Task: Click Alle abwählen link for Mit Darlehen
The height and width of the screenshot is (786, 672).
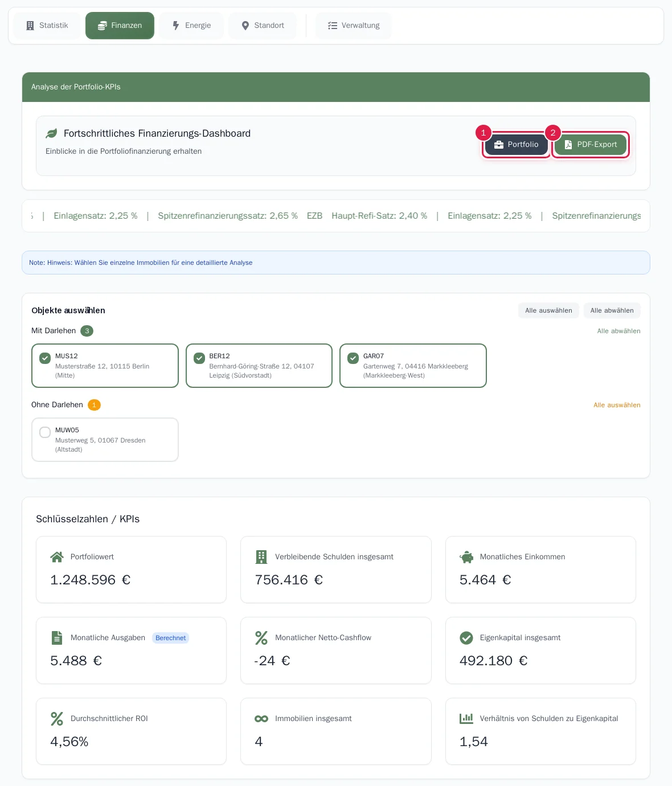Action: [x=618, y=331]
